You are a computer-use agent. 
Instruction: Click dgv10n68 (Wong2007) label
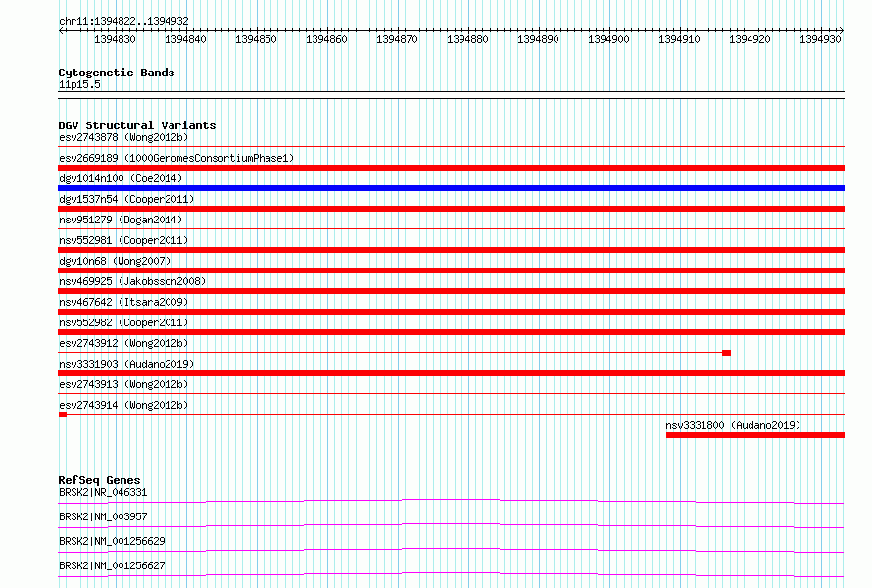click(x=115, y=261)
